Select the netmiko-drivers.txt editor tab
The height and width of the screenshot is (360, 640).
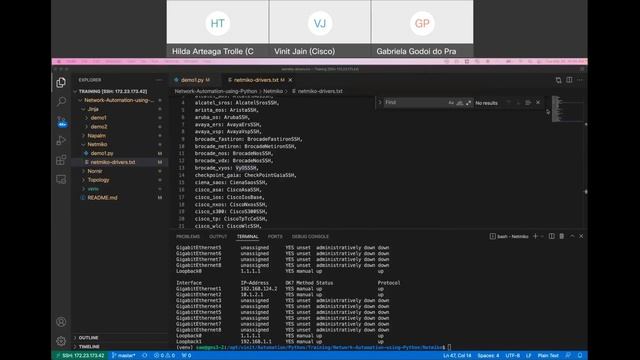click(255, 80)
